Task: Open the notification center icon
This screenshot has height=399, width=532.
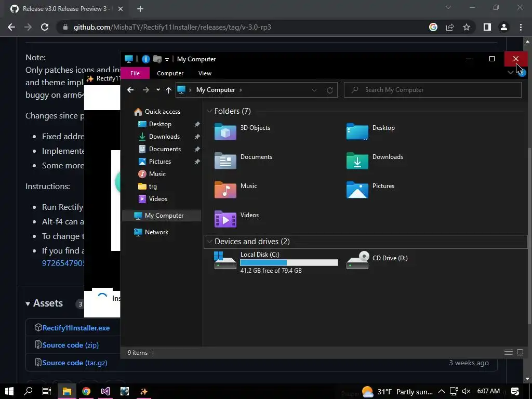Action: (515, 392)
